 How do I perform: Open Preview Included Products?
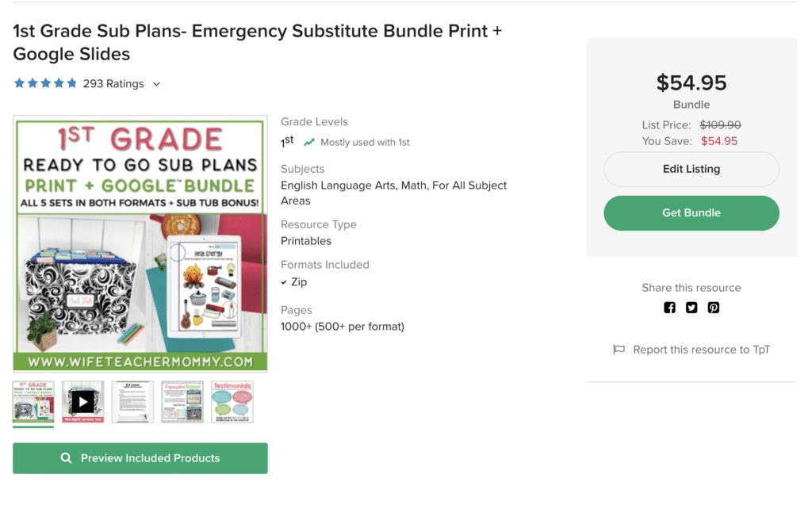[140, 457]
